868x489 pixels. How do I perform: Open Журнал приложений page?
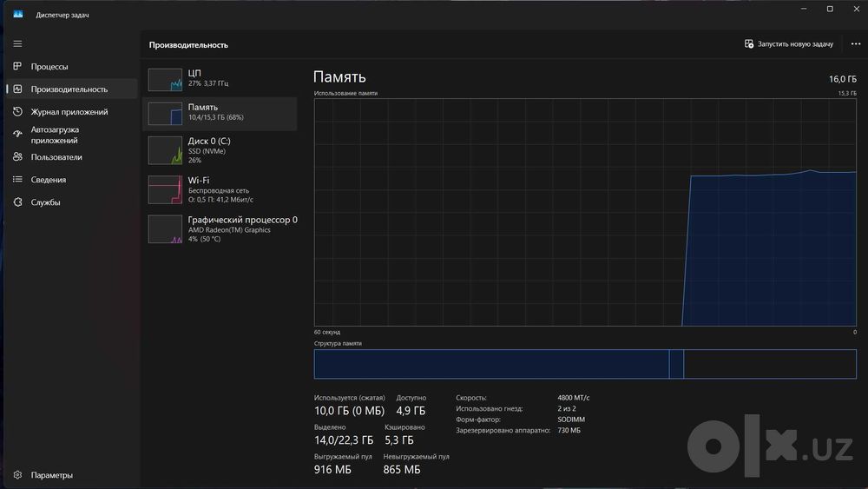coord(69,112)
